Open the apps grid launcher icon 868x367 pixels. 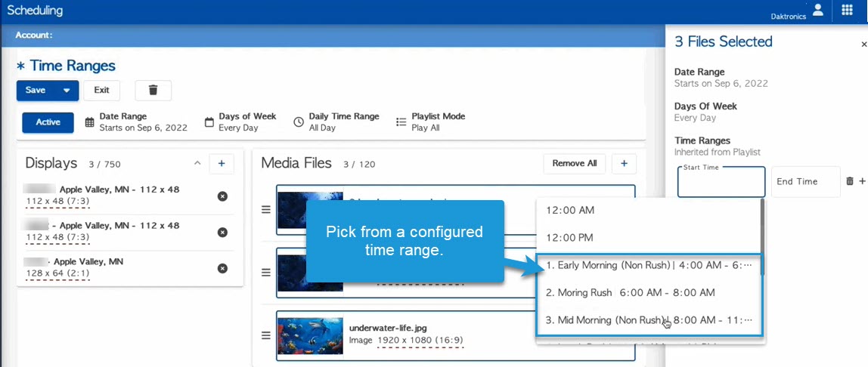pyautogui.click(x=847, y=11)
